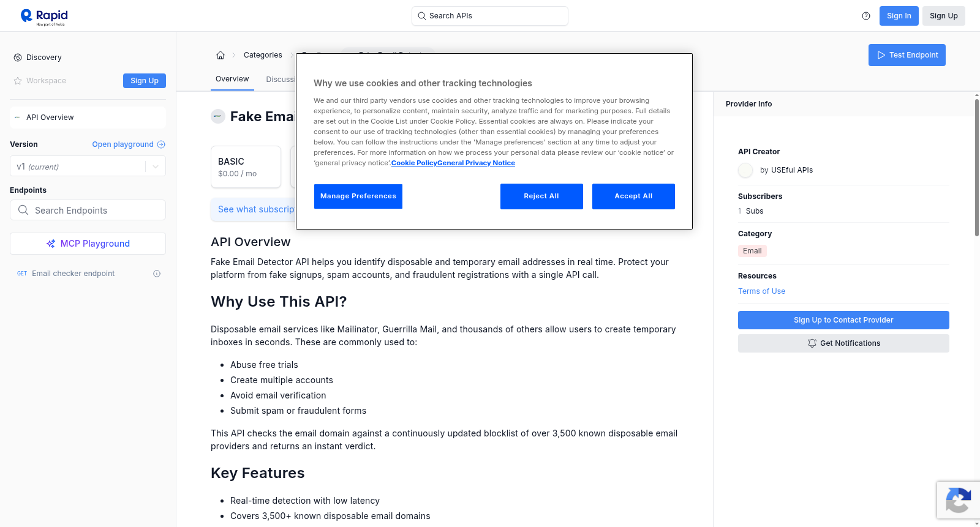Select API Overview in the sidebar
Screen dimensions: 980x527
88,118
